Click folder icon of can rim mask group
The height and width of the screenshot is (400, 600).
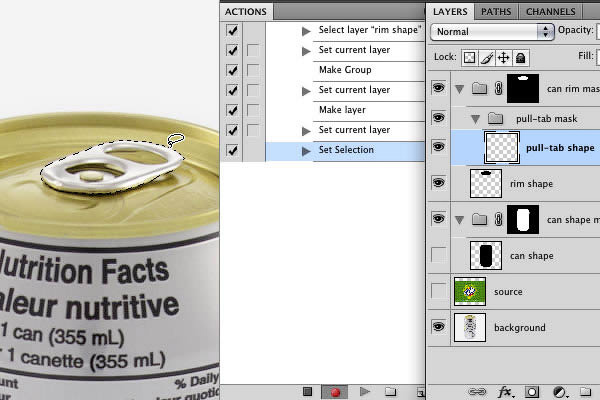point(479,89)
